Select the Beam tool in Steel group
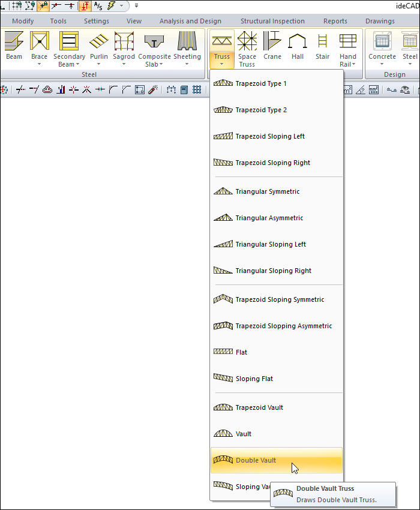Screen dimensions: 420x510 coord(14,46)
